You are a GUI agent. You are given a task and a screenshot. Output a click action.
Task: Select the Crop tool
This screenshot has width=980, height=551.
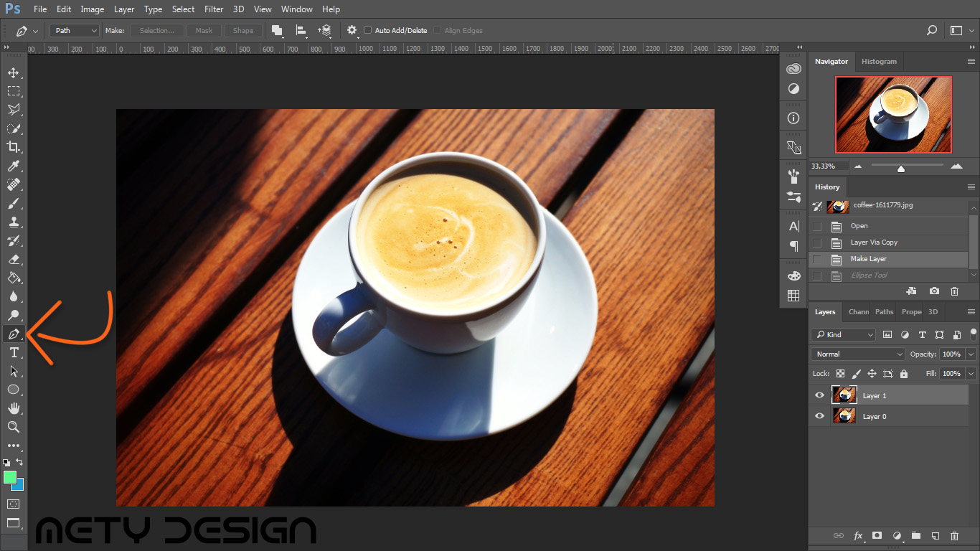13,147
